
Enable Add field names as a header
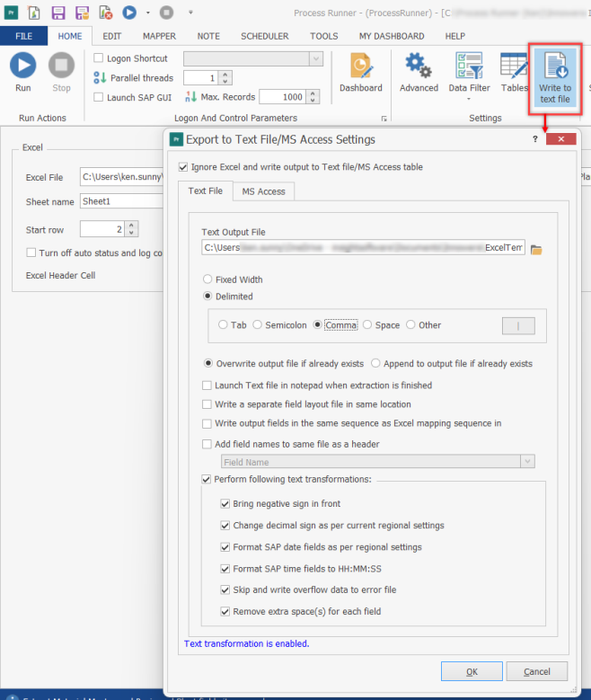(x=207, y=444)
